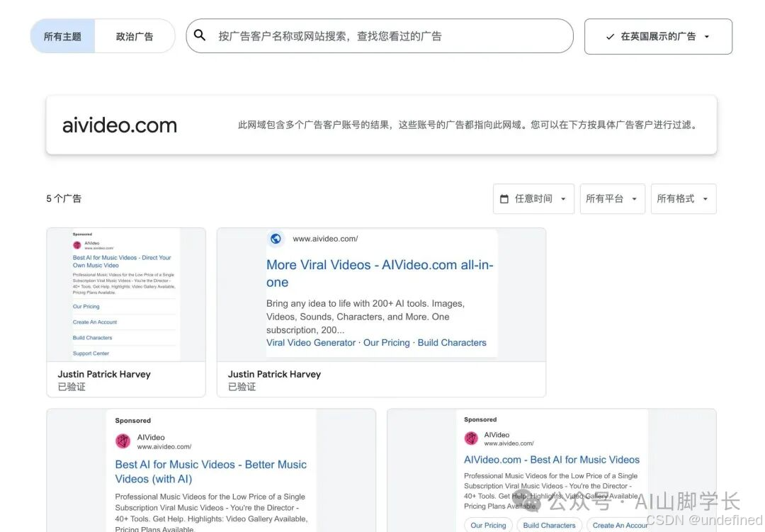Screen dimensions: 765x532
Task: Click the pink AIVideo logo in the AIVideo.com - Best AI ad
Action: tap(471, 438)
